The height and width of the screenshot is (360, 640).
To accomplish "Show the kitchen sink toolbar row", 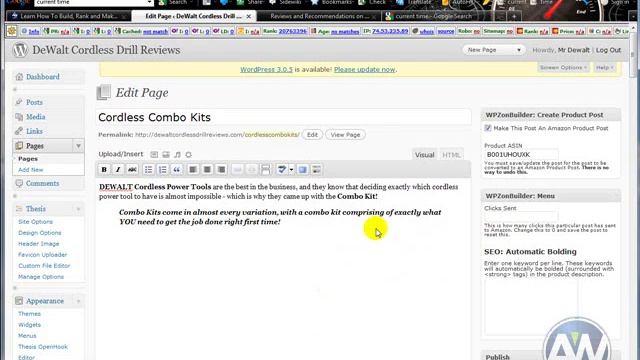I will (x=316, y=169).
